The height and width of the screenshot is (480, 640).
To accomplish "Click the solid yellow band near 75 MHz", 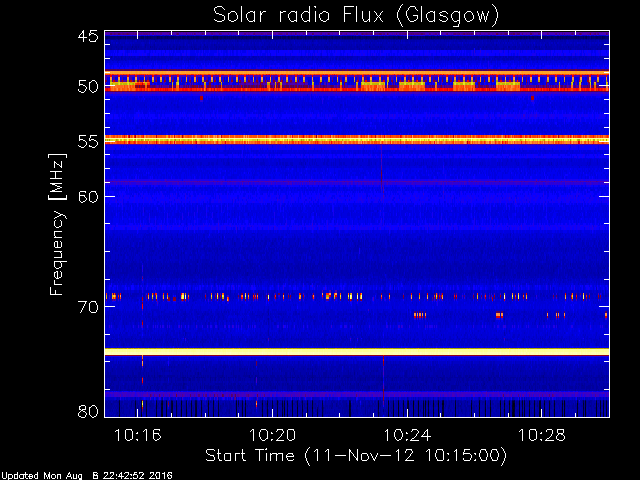I will click(357, 352).
